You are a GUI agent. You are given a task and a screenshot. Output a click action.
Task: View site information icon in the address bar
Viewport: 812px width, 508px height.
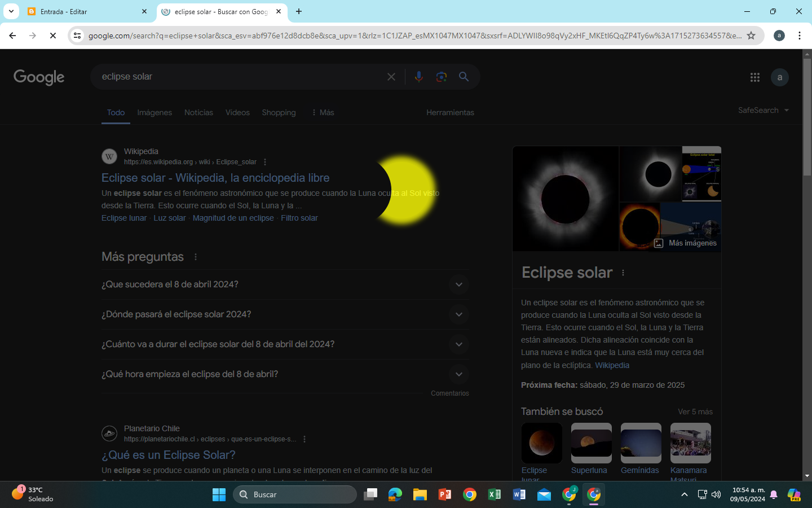[x=77, y=36]
